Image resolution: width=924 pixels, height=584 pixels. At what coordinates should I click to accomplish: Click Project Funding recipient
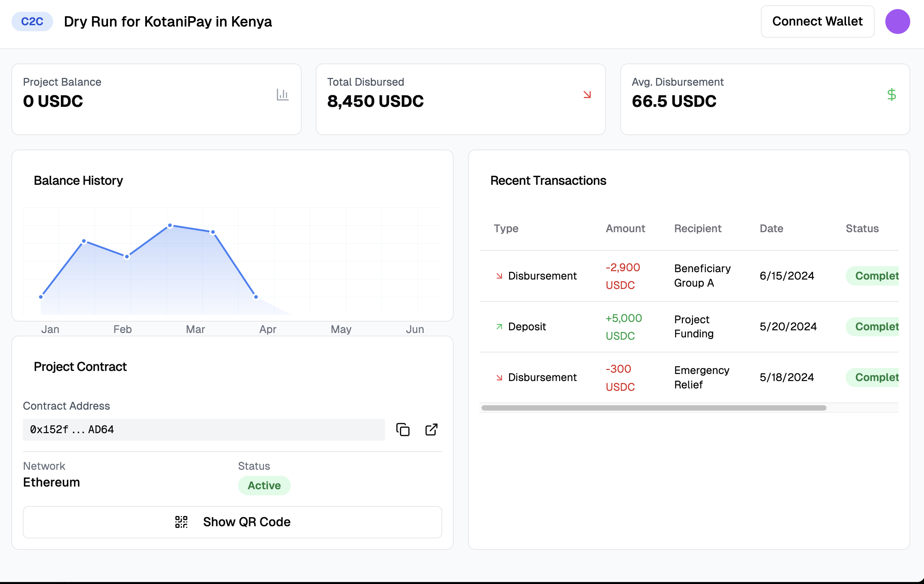point(694,327)
